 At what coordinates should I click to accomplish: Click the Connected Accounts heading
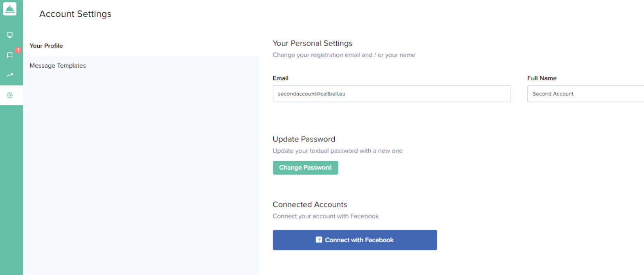tap(310, 205)
